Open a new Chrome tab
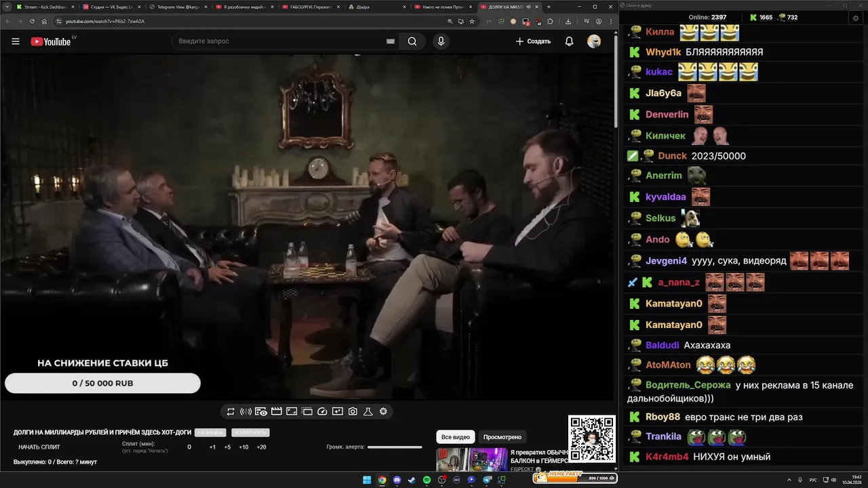The height and width of the screenshot is (488, 868). coord(549,7)
